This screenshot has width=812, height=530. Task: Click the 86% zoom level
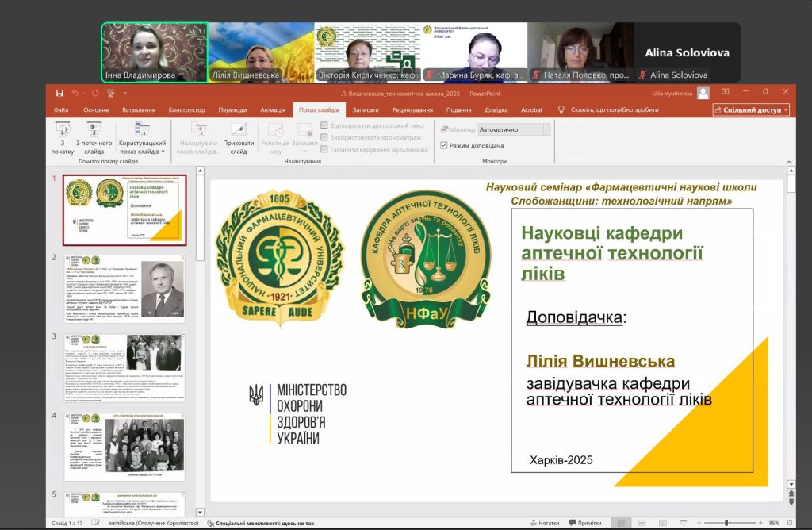[774, 524]
